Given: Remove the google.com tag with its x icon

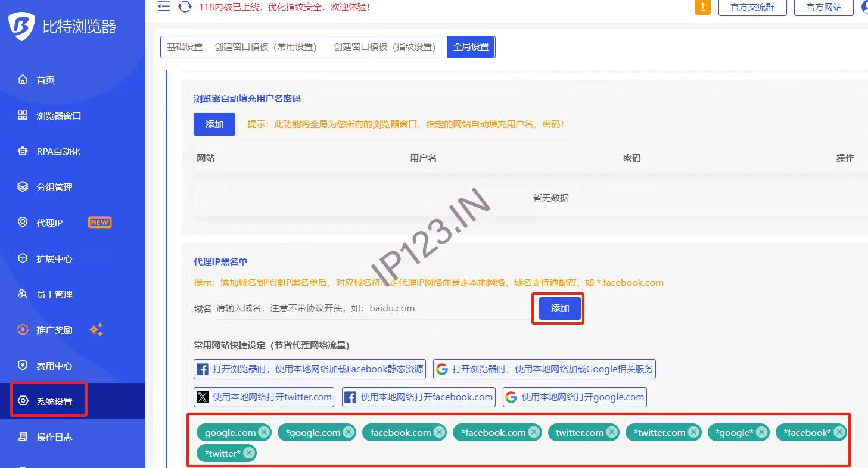Looking at the screenshot, I should (264, 432).
